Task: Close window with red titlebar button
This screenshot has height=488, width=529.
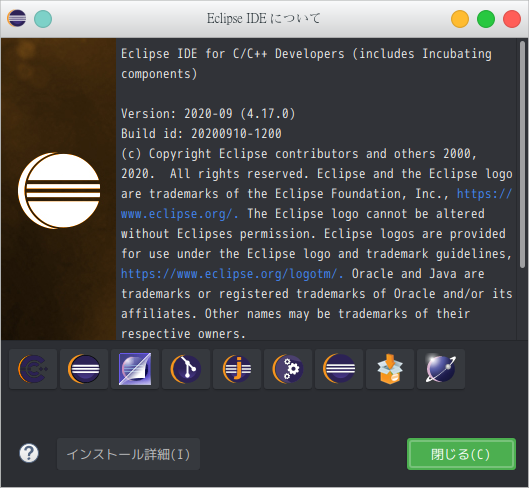Action: [512, 19]
